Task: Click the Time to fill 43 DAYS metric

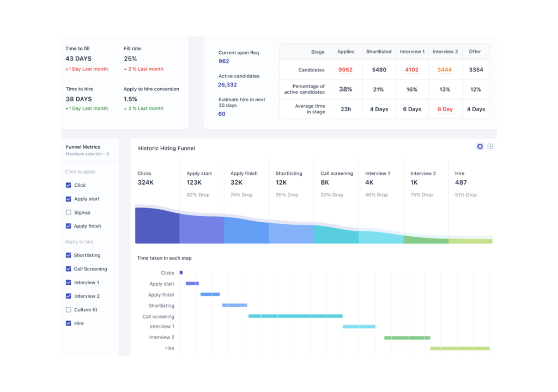Action: point(78,59)
